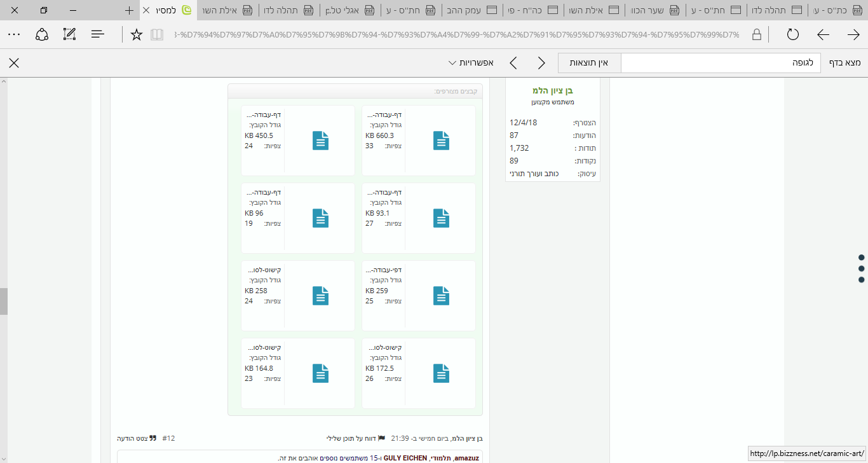The height and width of the screenshot is (463, 868).
Task: Click the bottom dot in side navigation
Action: [862, 279]
